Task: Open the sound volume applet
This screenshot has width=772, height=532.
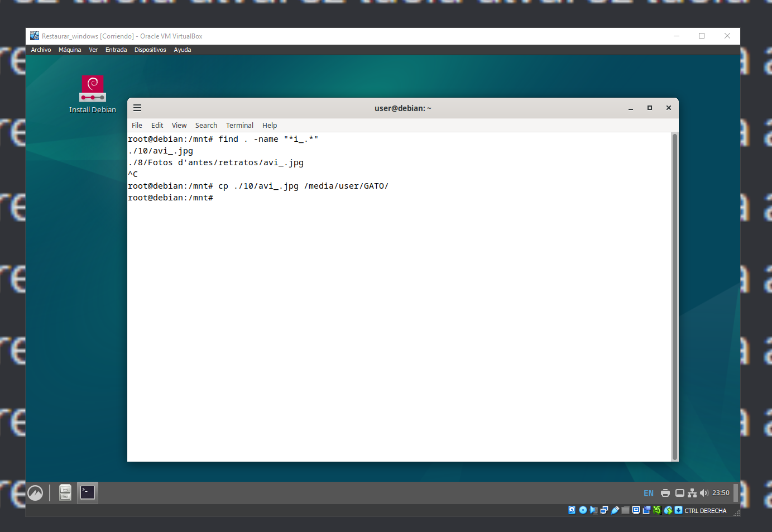Action: (x=704, y=493)
